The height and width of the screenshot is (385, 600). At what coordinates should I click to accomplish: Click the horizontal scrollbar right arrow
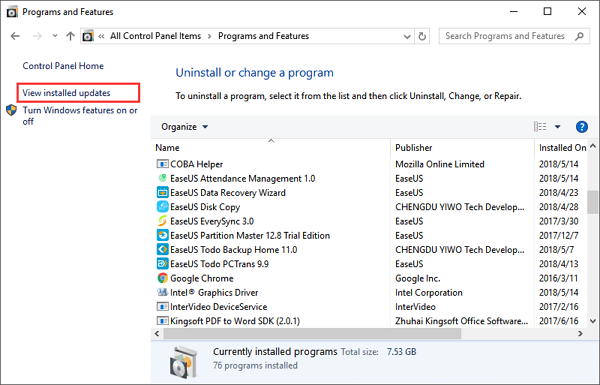[x=580, y=334]
